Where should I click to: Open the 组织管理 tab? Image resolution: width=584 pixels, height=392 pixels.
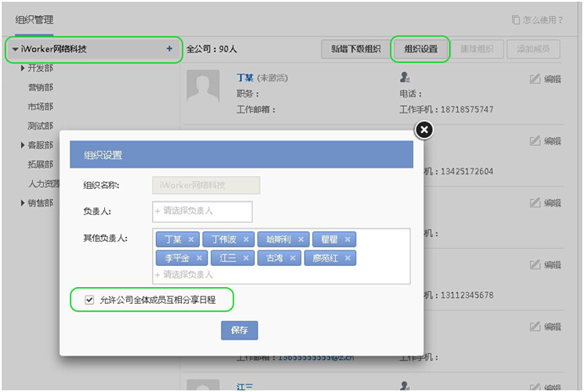click(34, 19)
